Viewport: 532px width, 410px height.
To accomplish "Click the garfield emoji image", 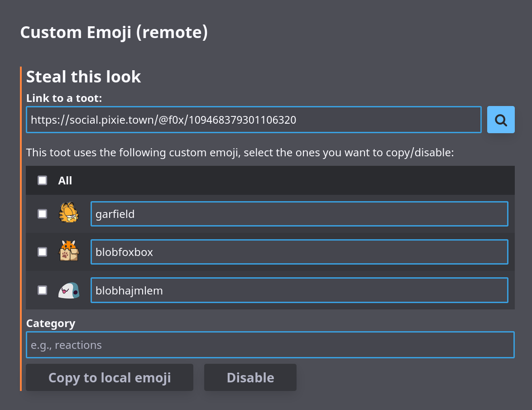I will pyautogui.click(x=69, y=213).
